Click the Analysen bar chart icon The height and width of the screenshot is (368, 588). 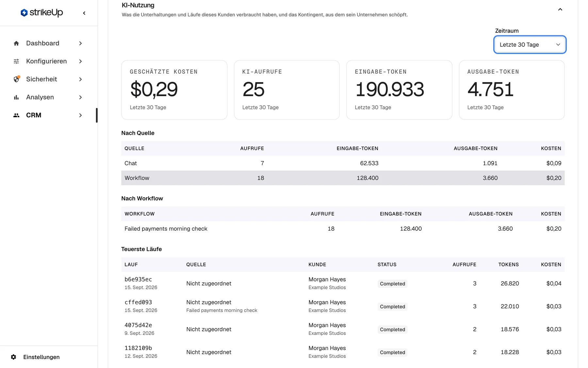pos(16,97)
